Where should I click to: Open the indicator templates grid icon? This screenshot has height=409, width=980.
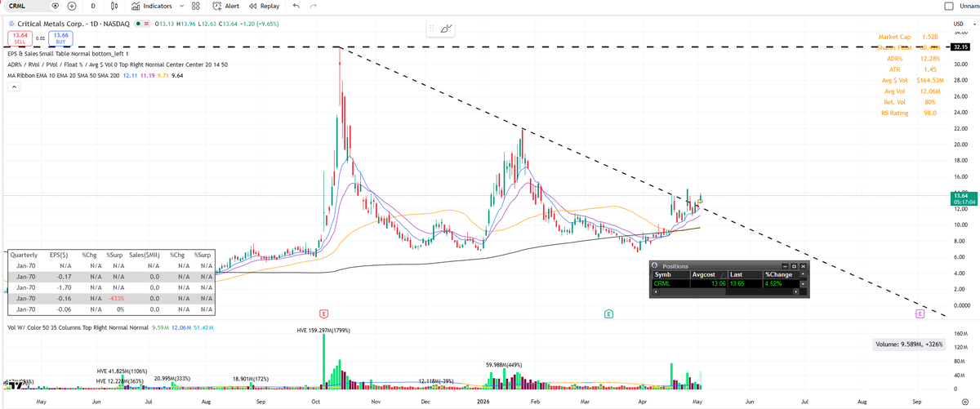pyautogui.click(x=196, y=6)
